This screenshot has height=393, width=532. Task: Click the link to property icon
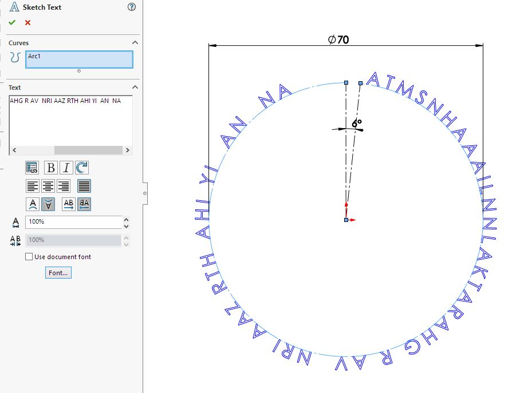33,168
